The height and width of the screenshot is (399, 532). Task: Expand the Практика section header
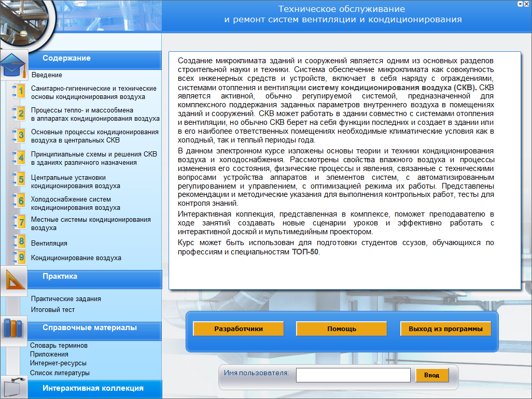pos(60,277)
